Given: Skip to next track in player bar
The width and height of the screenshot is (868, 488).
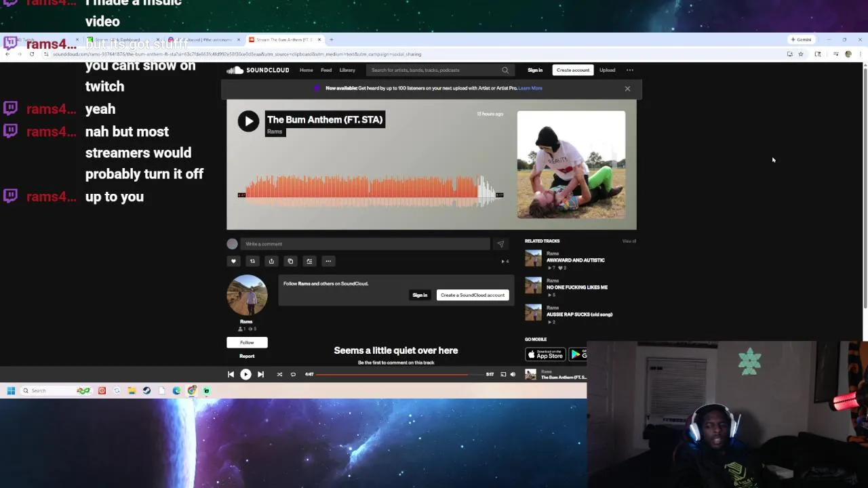Looking at the screenshot, I should [x=260, y=374].
